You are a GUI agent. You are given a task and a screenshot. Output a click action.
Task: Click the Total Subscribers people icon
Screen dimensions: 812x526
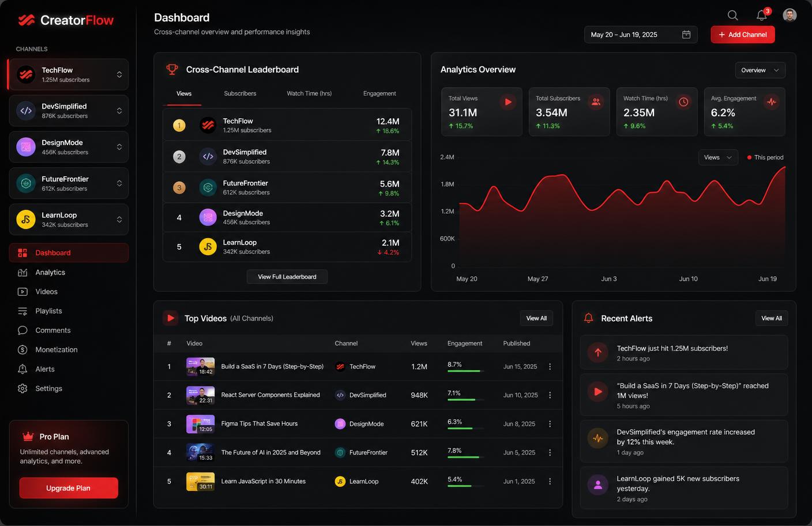[x=596, y=102]
